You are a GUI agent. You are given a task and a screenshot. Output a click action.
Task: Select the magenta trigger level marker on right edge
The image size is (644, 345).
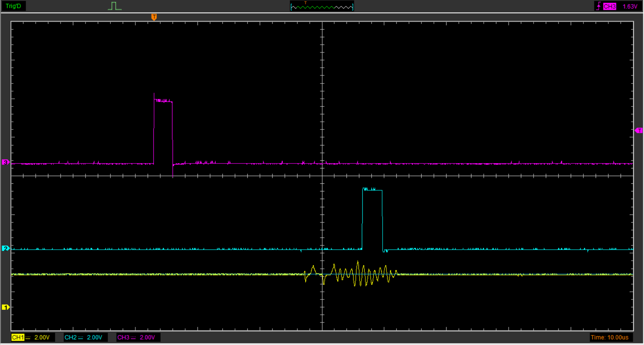coord(639,131)
